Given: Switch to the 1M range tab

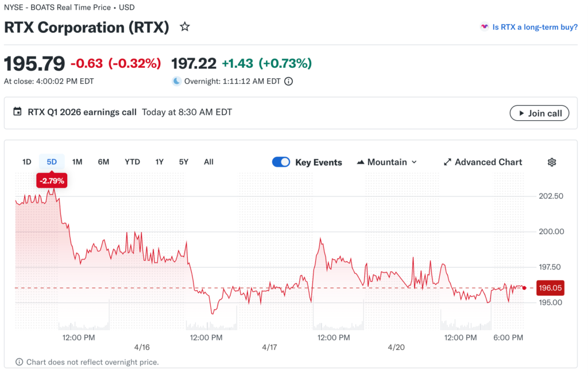Looking at the screenshot, I should (x=78, y=162).
